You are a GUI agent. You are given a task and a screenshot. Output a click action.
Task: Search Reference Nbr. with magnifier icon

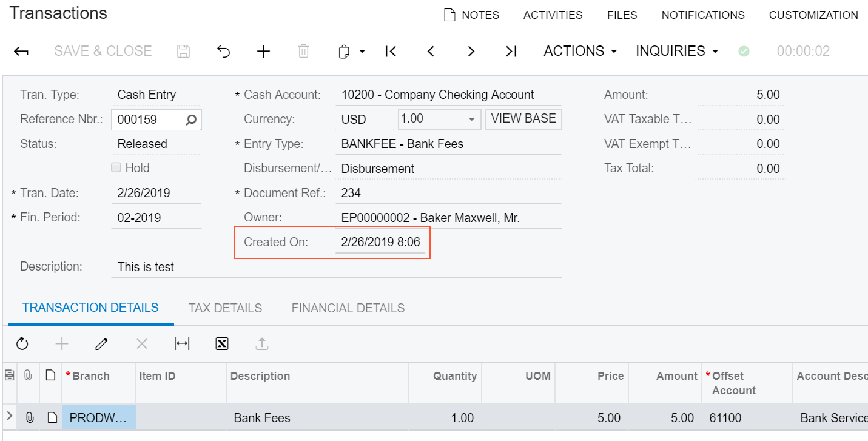191,120
